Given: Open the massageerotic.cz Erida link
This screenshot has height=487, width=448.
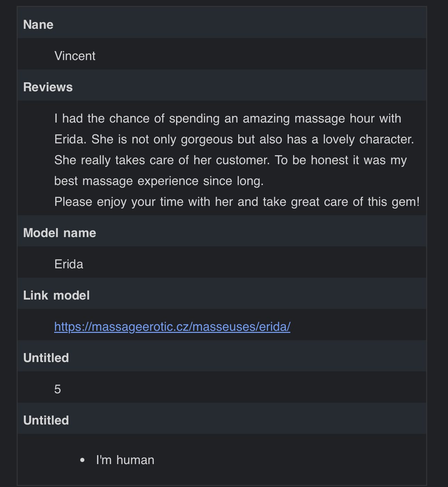Looking at the screenshot, I should click(x=172, y=327).
